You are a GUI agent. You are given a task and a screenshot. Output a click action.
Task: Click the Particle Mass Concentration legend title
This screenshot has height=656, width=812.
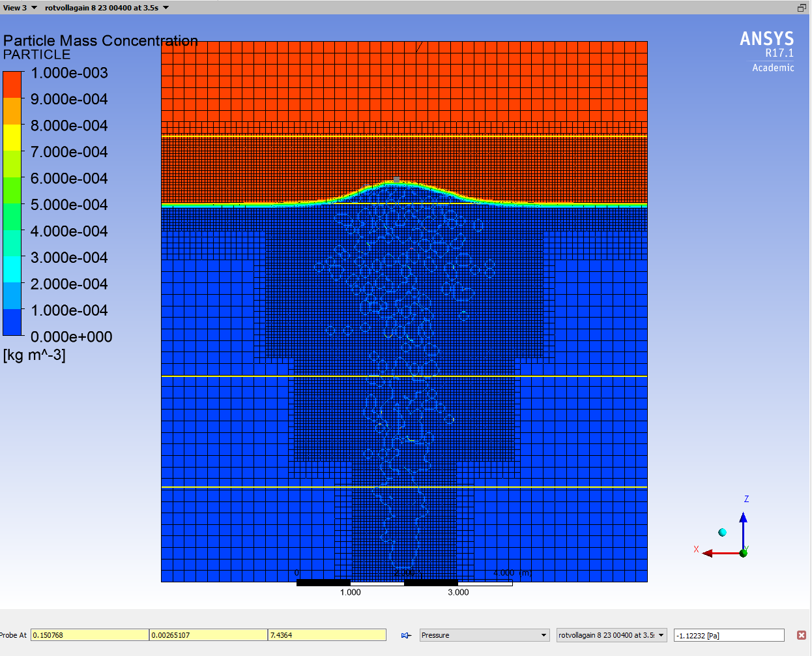point(100,40)
